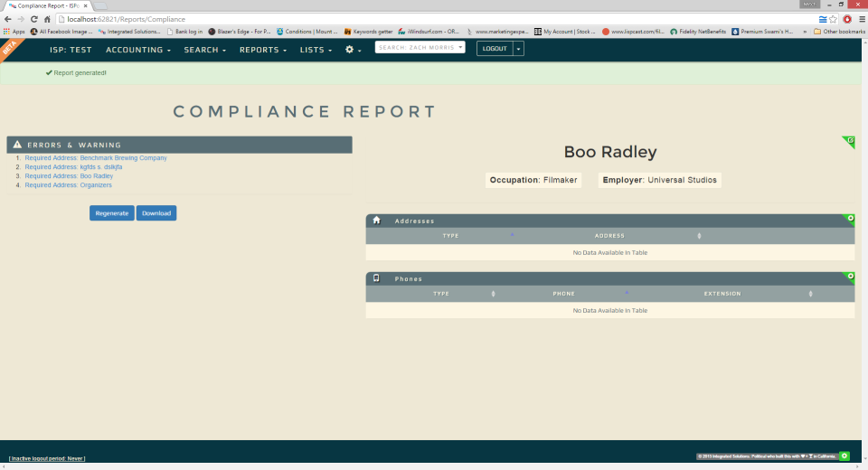Click the house icon in Addresses header
The width and height of the screenshot is (868, 470).
pyautogui.click(x=376, y=221)
